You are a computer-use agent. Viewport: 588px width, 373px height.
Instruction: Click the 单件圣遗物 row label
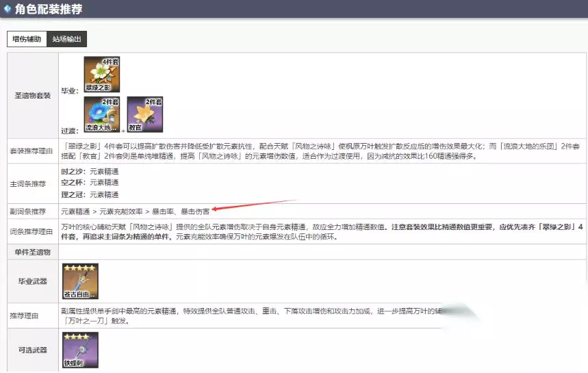33,253
